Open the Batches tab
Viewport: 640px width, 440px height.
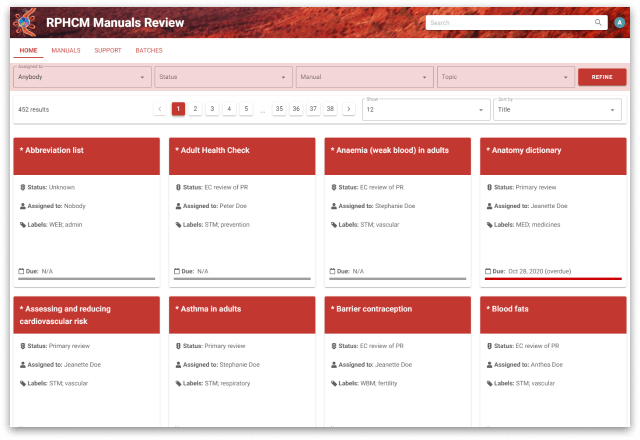pyautogui.click(x=148, y=50)
